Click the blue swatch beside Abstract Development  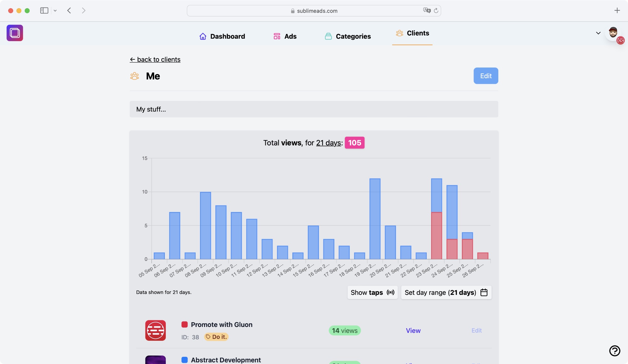[x=185, y=360]
